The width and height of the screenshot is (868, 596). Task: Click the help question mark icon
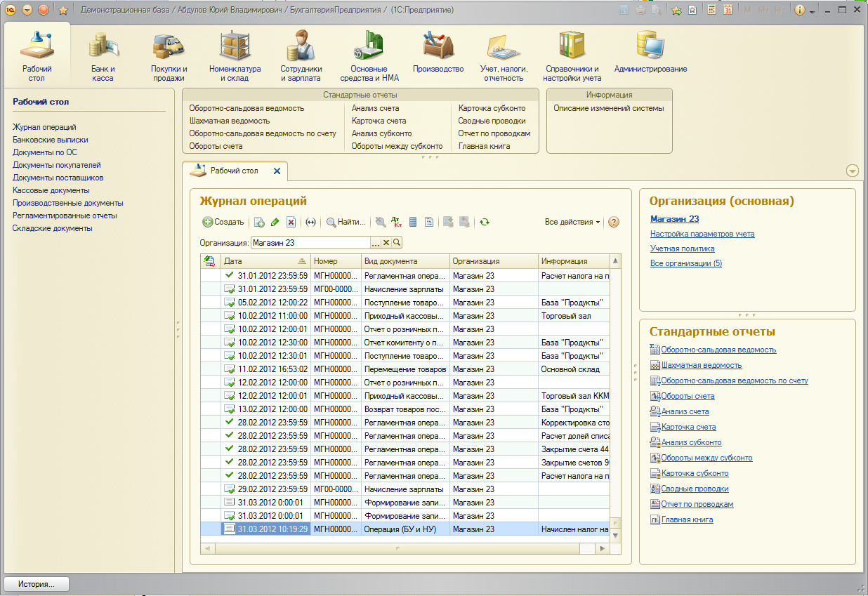point(614,222)
